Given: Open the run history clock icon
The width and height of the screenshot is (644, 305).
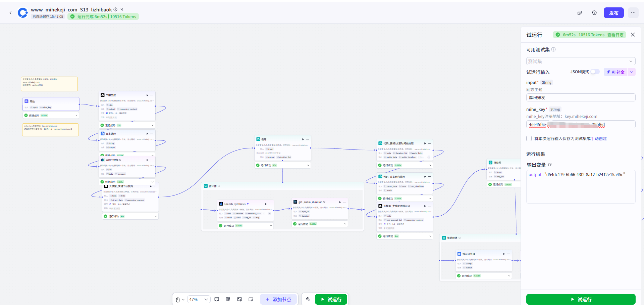Looking at the screenshot, I should pyautogui.click(x=594, y=13).
